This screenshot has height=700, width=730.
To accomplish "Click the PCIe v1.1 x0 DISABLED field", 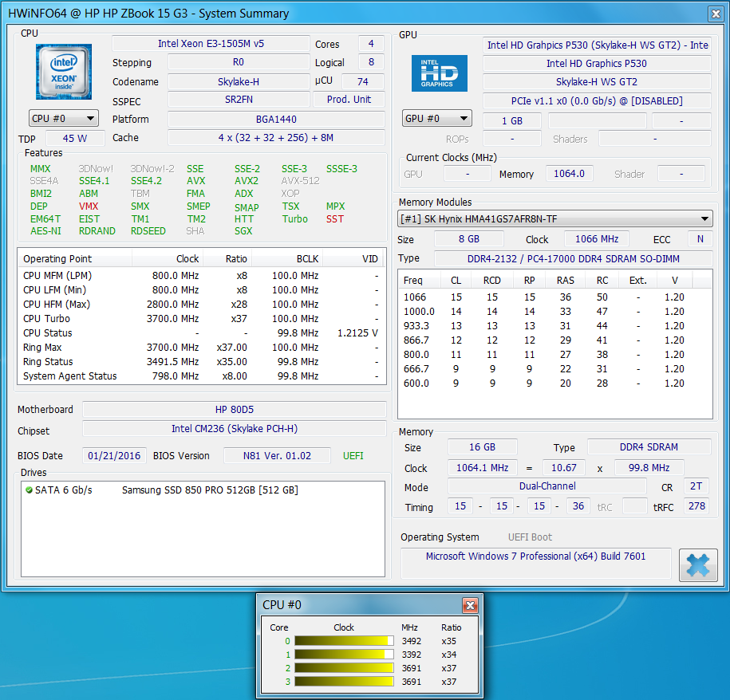I will (x=597, y=101).
